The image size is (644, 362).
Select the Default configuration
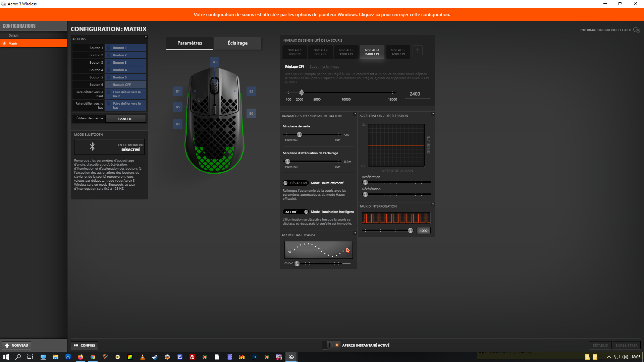tap(34, 35)
